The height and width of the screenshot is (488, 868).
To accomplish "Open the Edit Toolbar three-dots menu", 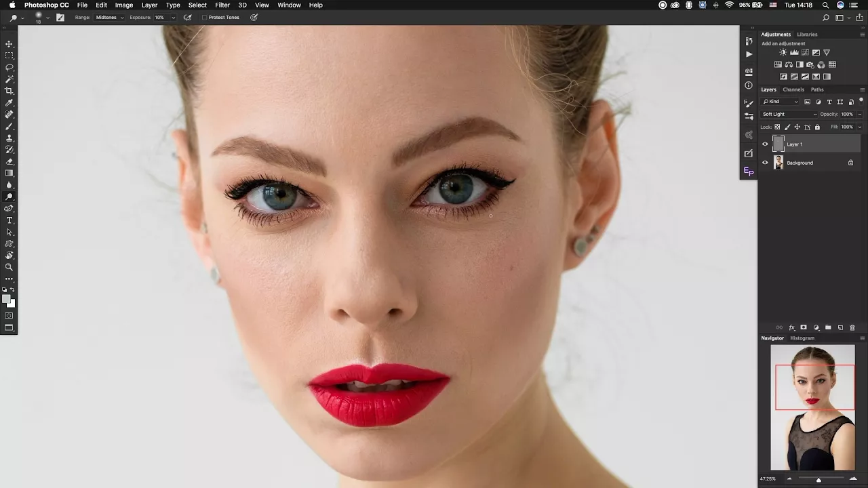I will (x=9, y=279).
